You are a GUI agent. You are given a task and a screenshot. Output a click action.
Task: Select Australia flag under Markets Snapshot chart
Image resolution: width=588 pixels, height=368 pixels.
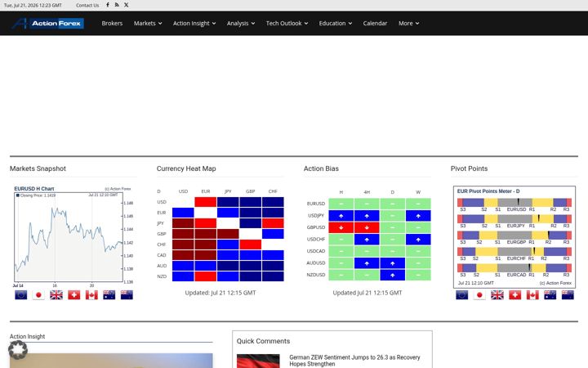(109, 294)
